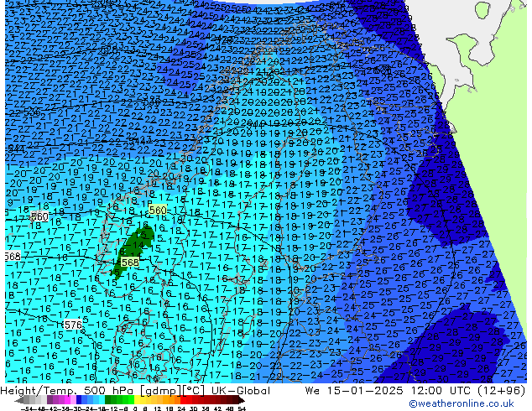This screenshot has width=532, height=411.
Task: Click the 'Height/Temp. 500 hPa' title text
Action: click(69, 391)
